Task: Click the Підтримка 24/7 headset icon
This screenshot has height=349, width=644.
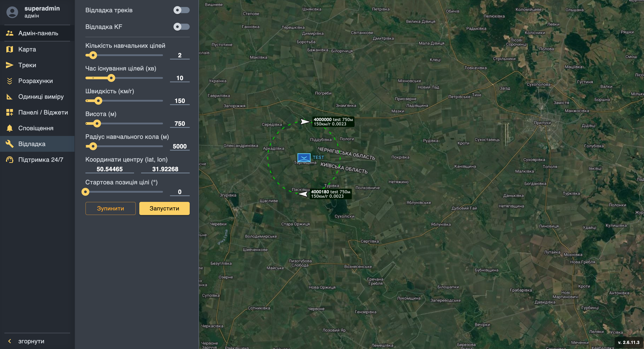Action: click(9, 160)
